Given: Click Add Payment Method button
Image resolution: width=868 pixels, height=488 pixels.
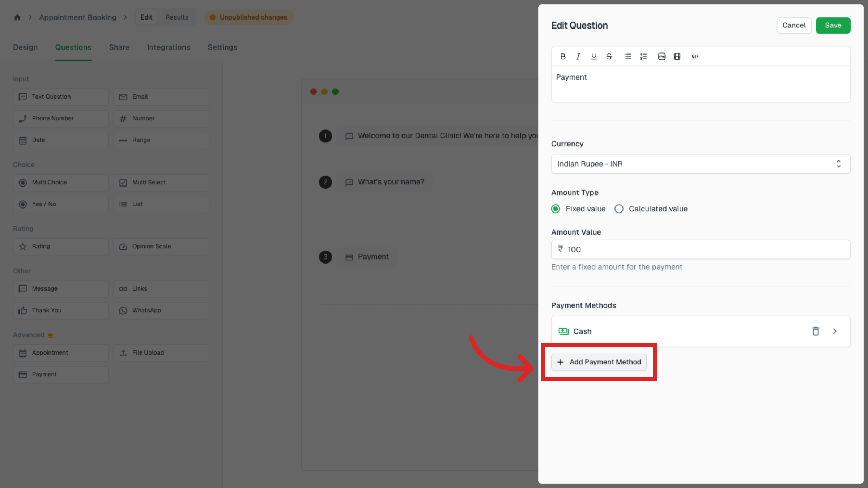Looking at the screenshot, I should [x=599, y=362].
